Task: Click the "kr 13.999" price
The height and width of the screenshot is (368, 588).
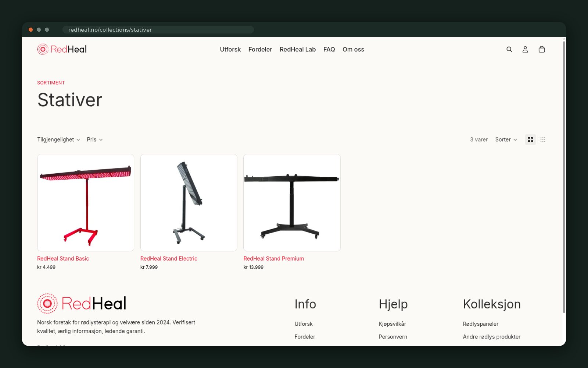Action: [x=254, y=267]
